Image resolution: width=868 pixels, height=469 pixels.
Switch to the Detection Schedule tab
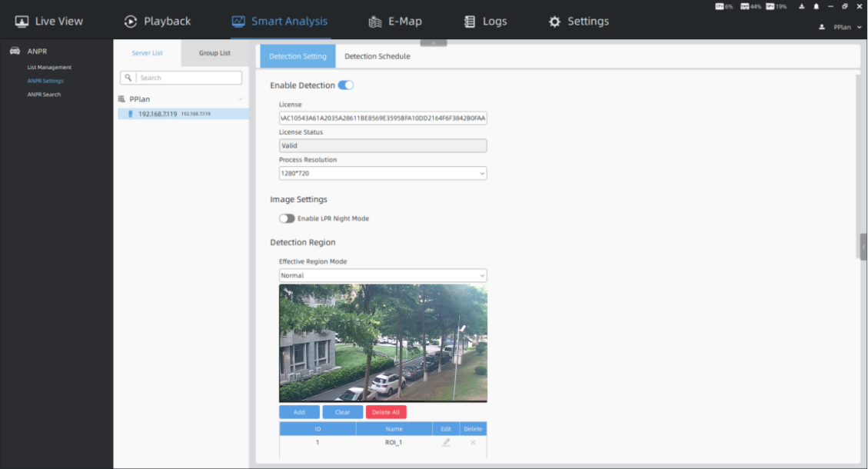[377, 56]
